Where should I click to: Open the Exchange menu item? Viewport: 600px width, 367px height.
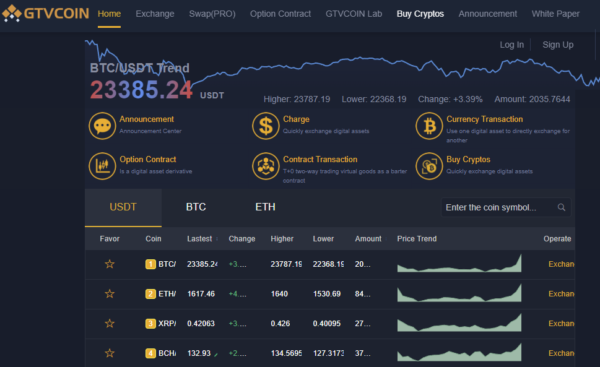(x=155, y=14)
